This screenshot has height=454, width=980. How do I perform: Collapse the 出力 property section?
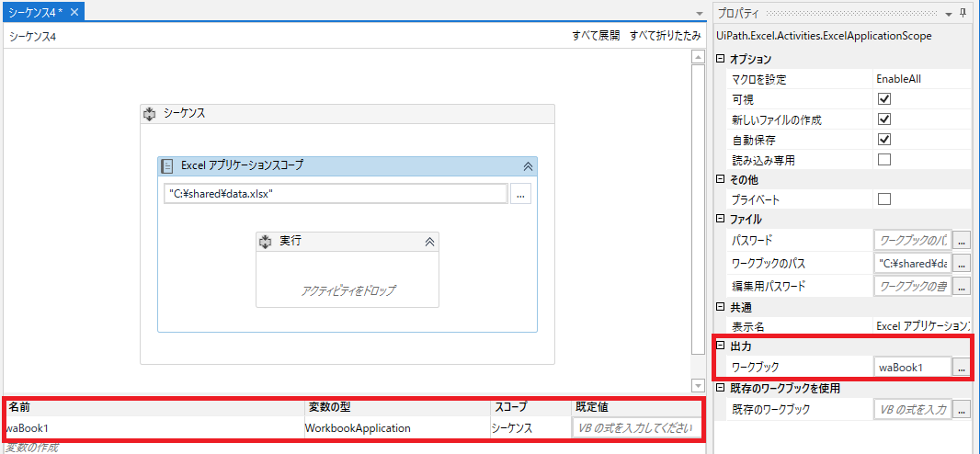[720, 346]
